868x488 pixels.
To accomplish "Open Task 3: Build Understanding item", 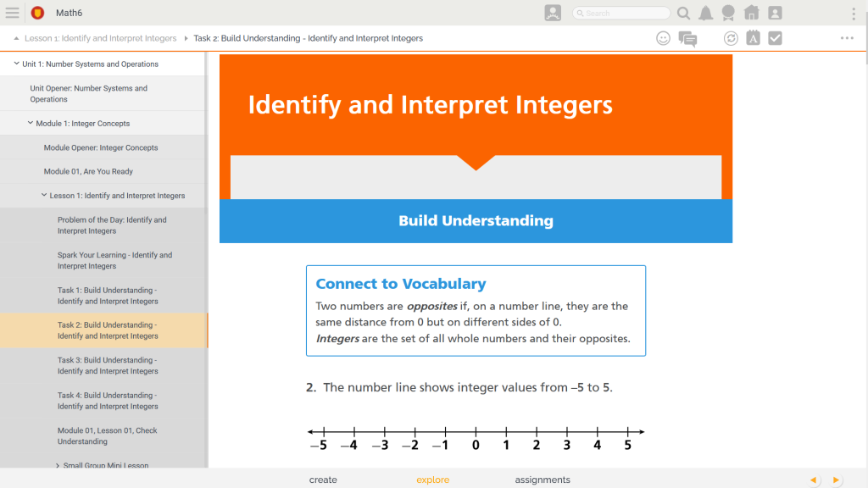I will pyautogui.click(x=108, y=365).
